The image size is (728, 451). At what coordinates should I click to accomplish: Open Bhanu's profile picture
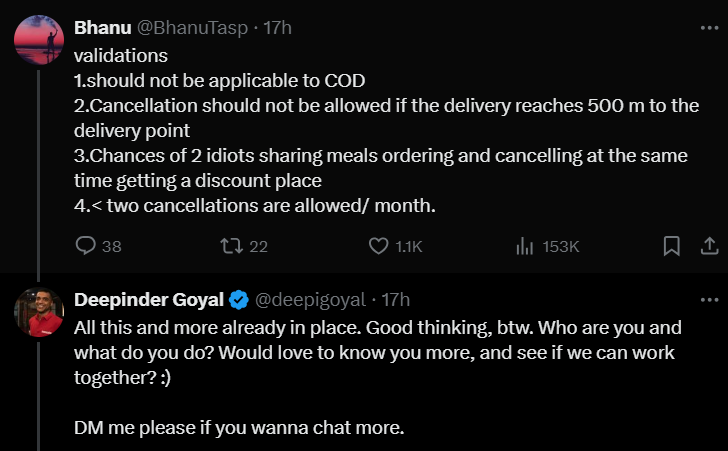40,41
